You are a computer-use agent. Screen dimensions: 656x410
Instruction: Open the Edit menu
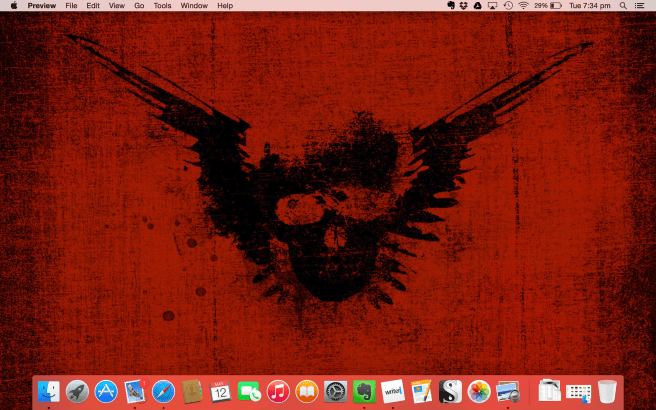(x=93, y=5)
